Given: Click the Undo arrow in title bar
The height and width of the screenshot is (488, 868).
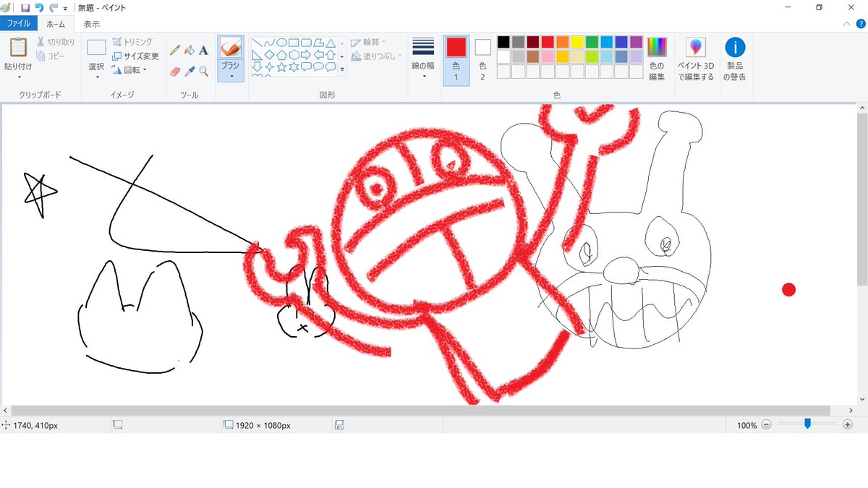Looking at the screenshot, I should pyautogui.click(x=39, y=7).
